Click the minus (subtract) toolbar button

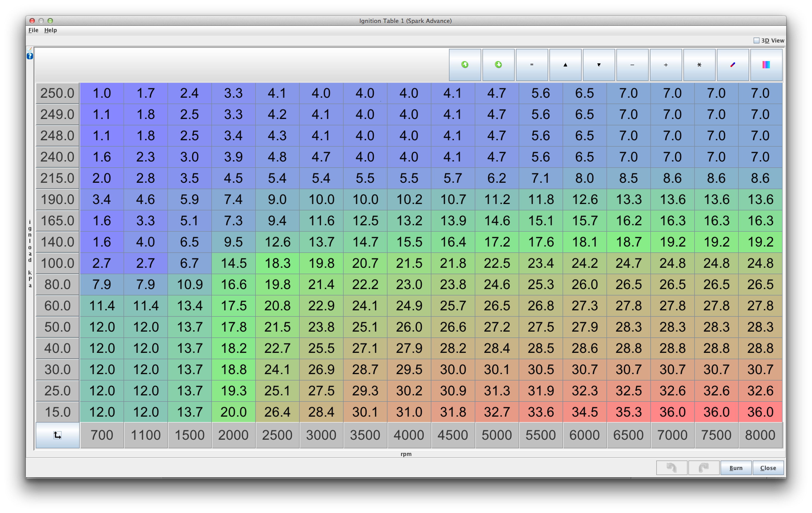pos(632,65)
